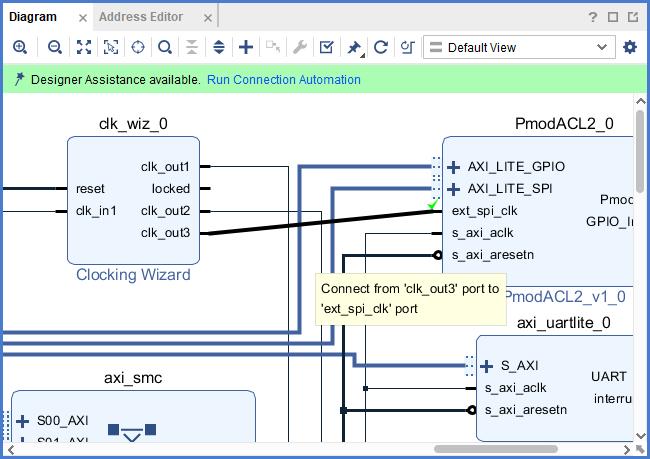The image size is (650, 459).
Task: Click the horizontal scrollbar thumb
Action: click(x=496, y=449)
